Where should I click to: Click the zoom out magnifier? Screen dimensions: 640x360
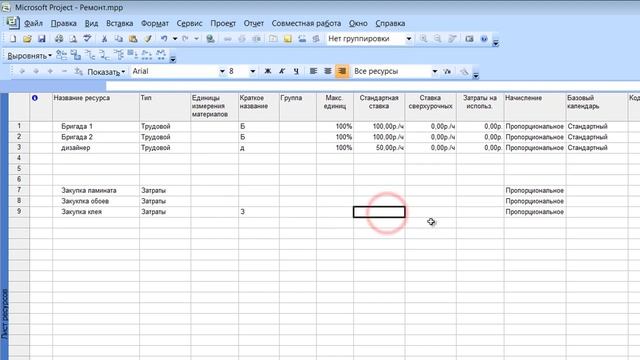[437, 39]
